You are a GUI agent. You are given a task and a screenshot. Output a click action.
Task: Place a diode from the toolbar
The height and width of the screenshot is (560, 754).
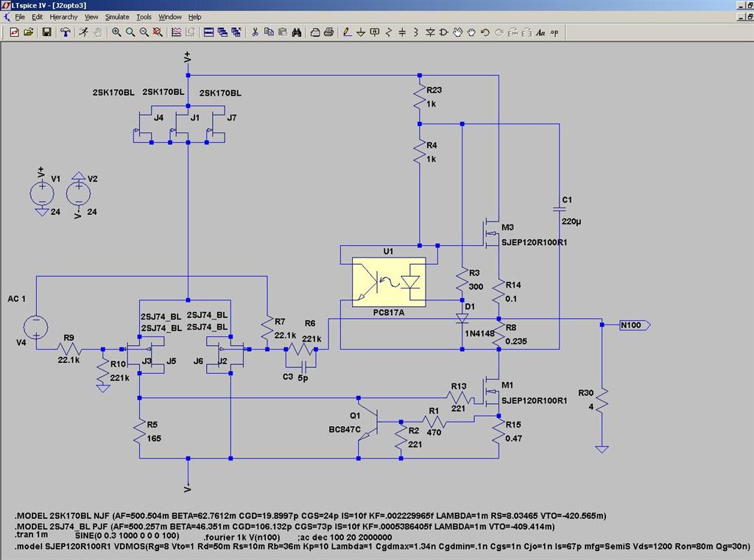(430, 32)
